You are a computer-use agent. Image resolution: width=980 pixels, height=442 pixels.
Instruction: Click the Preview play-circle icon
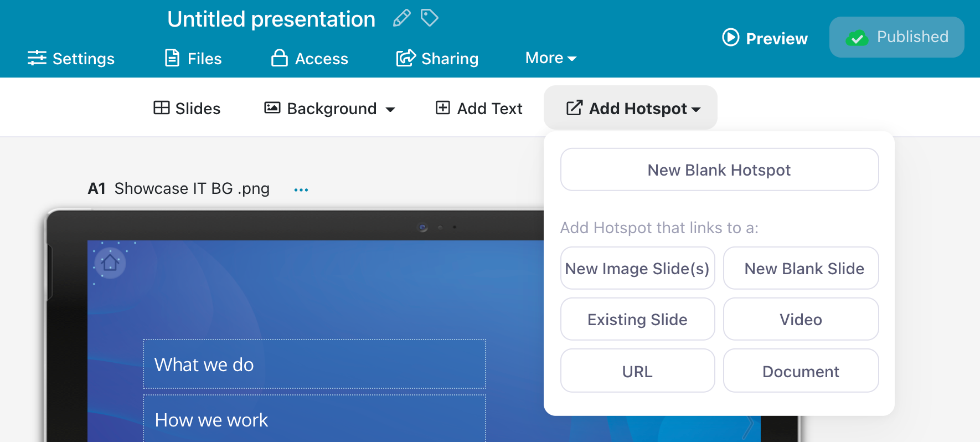pyautogui.click(x=731, y=37)
